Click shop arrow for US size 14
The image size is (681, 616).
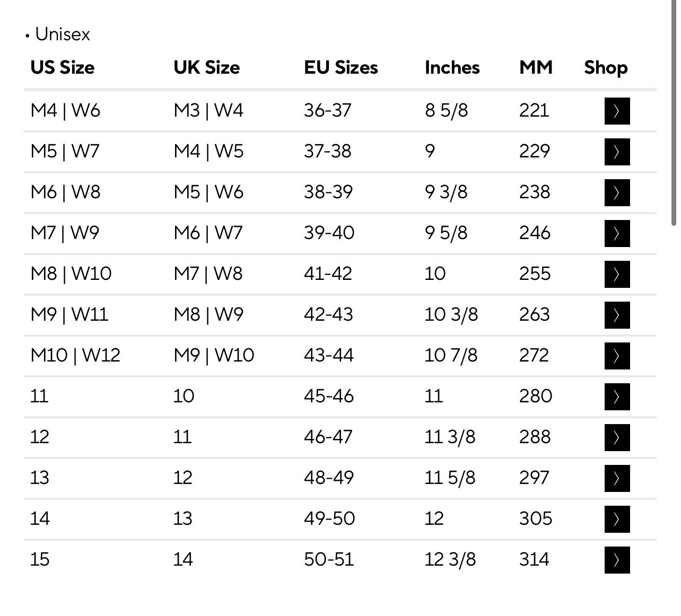pos(617,519)
